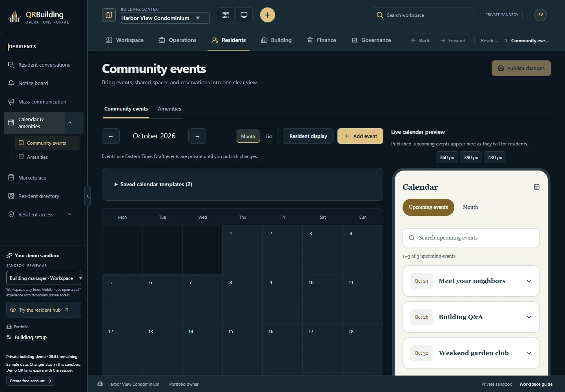Go to previous month arrow
This screenshot has height=392, width=565.
[x=111, y=136]
